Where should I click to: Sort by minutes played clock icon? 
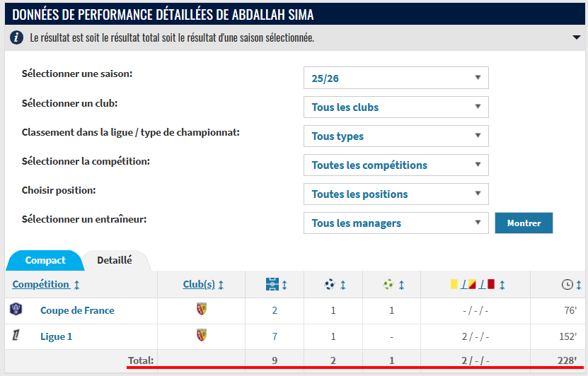[567, 284]
